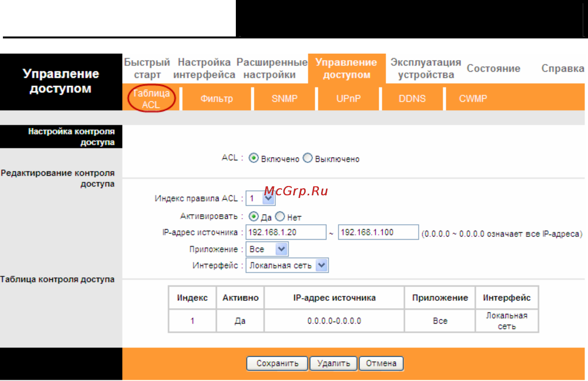Viewport: 588px width, 381px height.
Task: Switch to the 'Состояние' tab
Action: point(493,68)
